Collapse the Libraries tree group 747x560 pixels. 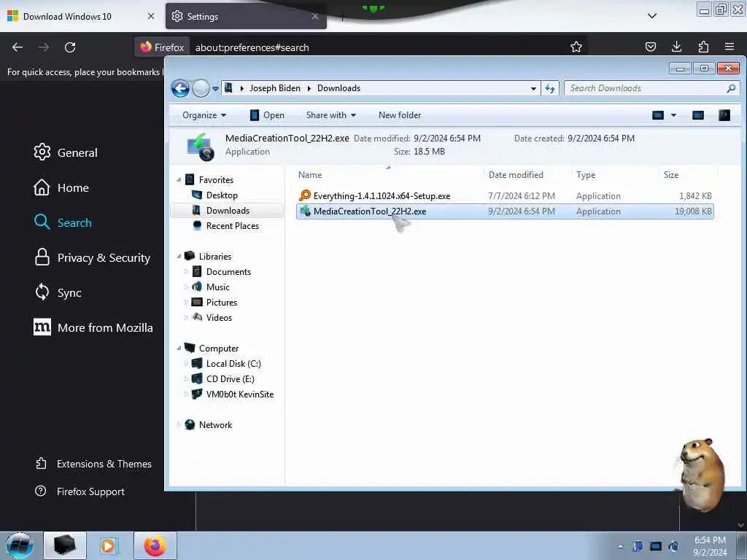[x=179, y=256]
